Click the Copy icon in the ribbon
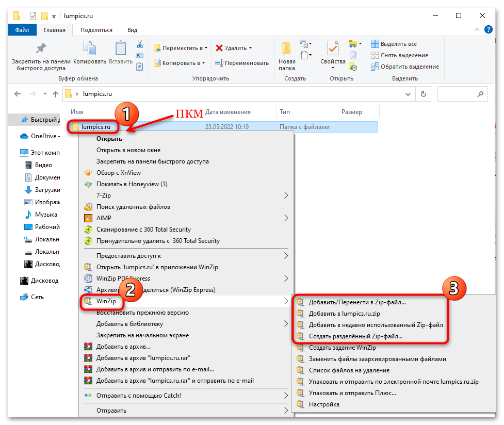Viewport: 504px width, 425px height. pos(89,53)
